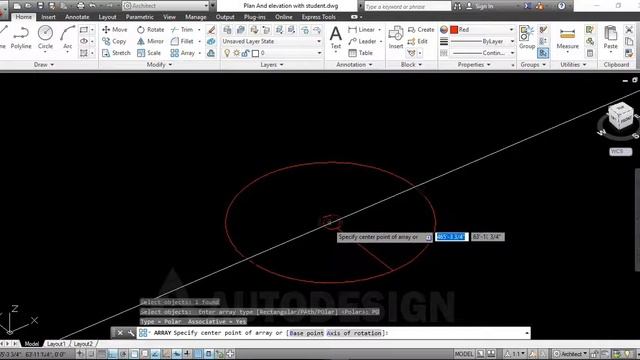Click the Erase pencil-eraser icon
The width and height of the screenshot is (640, 360).
pos(211,30)
